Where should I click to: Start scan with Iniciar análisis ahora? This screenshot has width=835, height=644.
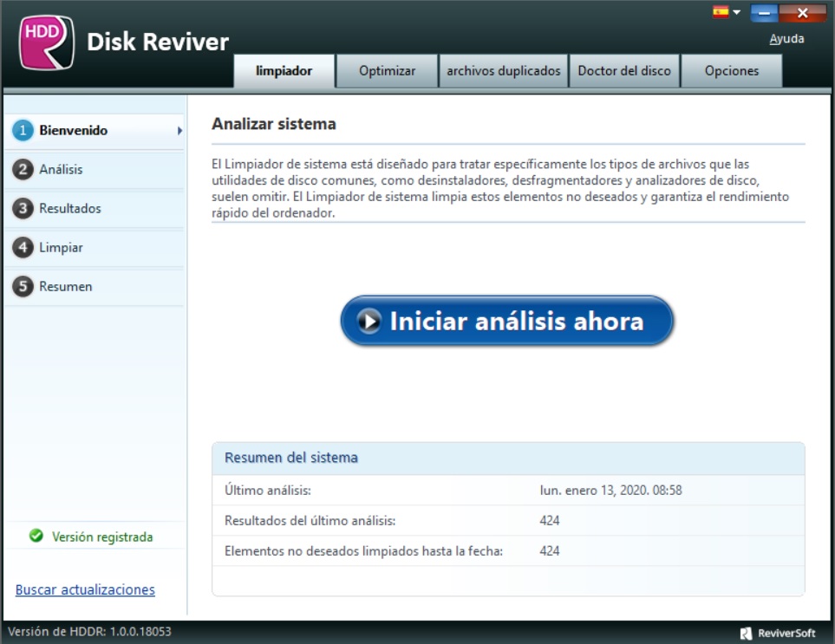(506, 321)
